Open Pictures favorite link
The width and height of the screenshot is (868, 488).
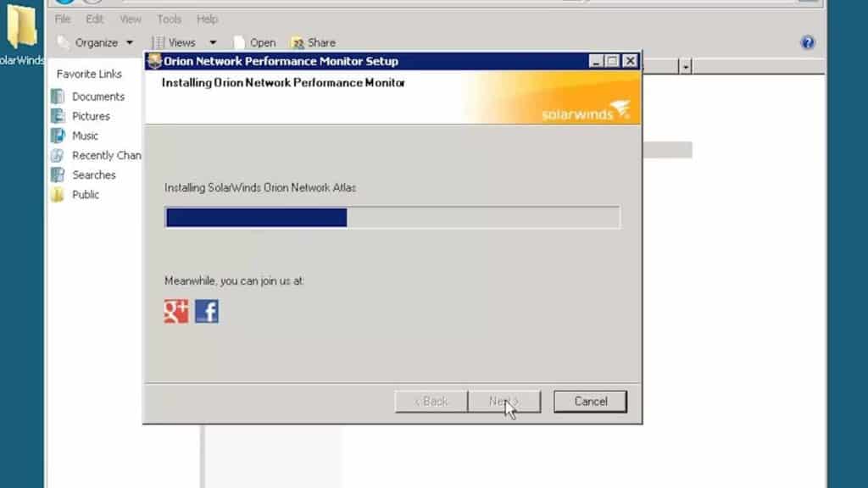91,116
